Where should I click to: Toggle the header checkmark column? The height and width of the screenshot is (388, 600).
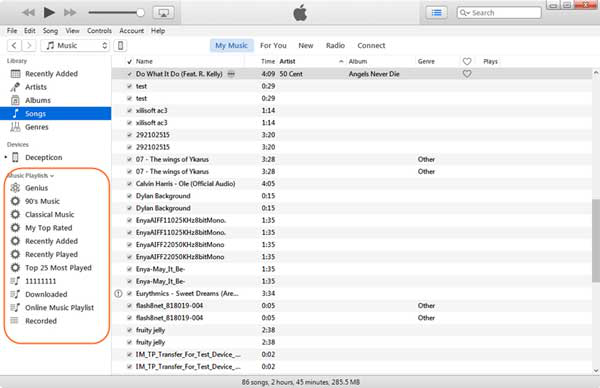coord(130,61)
